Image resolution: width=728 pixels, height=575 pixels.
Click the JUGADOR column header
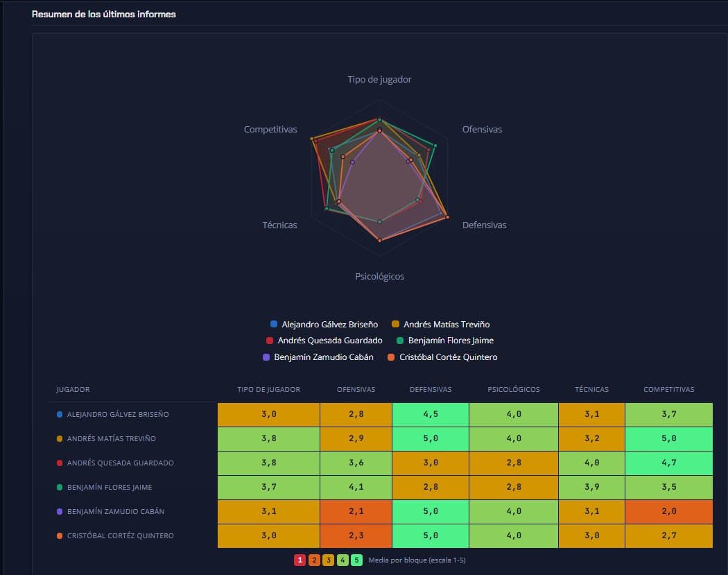(73, 389)
